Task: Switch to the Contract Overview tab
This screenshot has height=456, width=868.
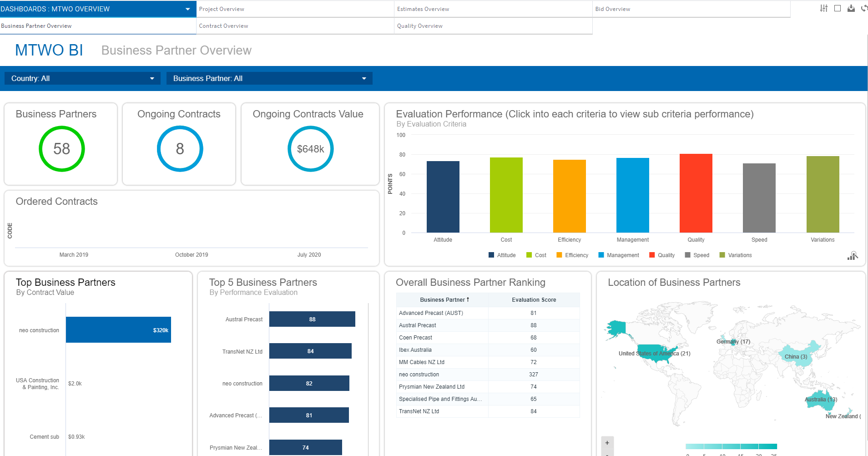Action: click(x=223, y=26)
